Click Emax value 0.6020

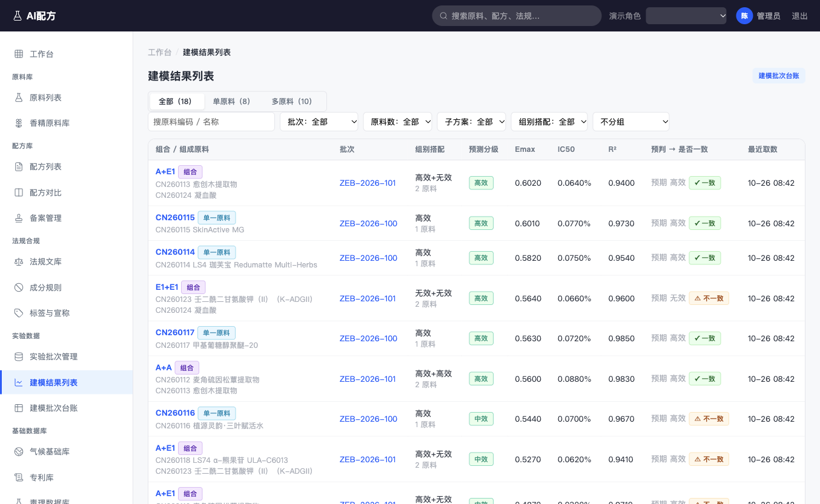point(527,183)
